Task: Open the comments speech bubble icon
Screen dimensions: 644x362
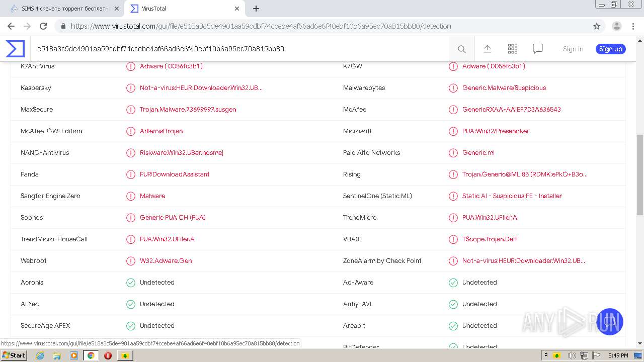Action: [538, 49]
